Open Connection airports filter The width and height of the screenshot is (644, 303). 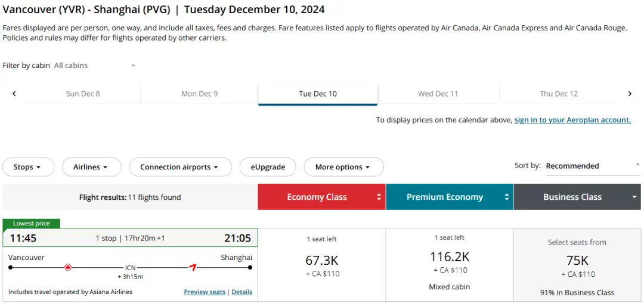[x=179, y=167]
